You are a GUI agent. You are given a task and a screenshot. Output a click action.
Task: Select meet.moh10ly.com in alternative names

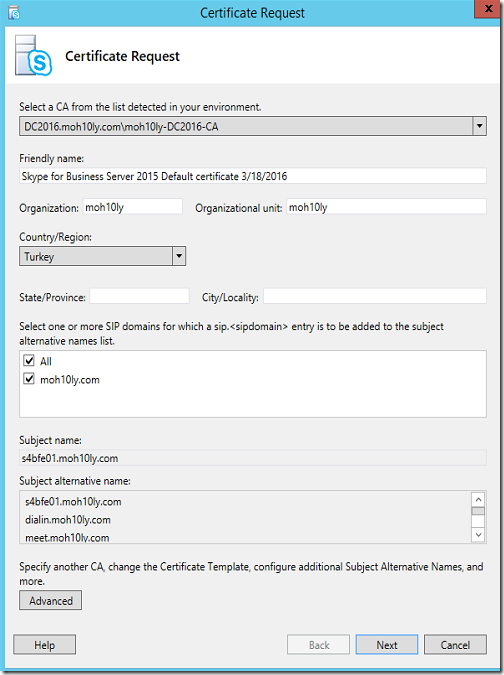[67, 537]
